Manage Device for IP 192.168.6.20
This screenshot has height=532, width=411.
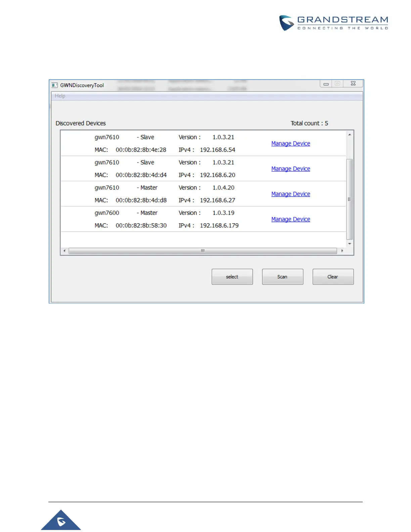(290, 169)
